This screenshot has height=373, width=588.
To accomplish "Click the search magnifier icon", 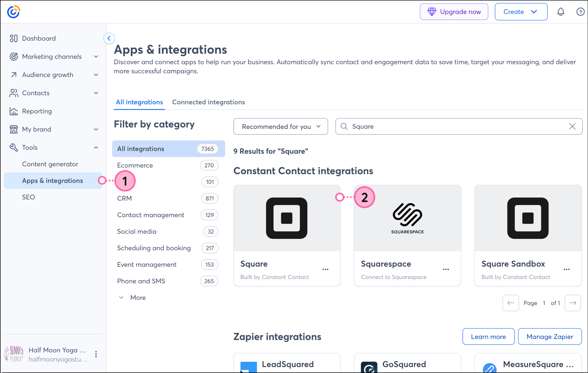I will pos(344,126).
